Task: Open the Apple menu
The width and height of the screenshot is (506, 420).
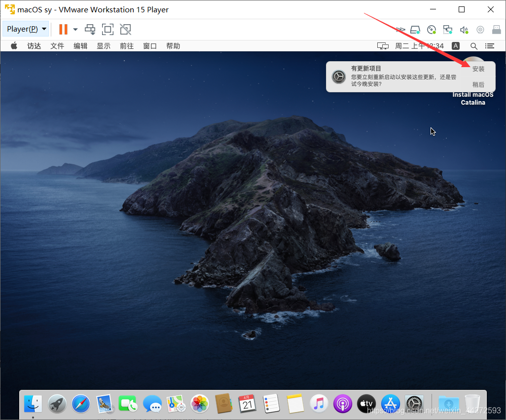Action: click(x=14, y=46)
